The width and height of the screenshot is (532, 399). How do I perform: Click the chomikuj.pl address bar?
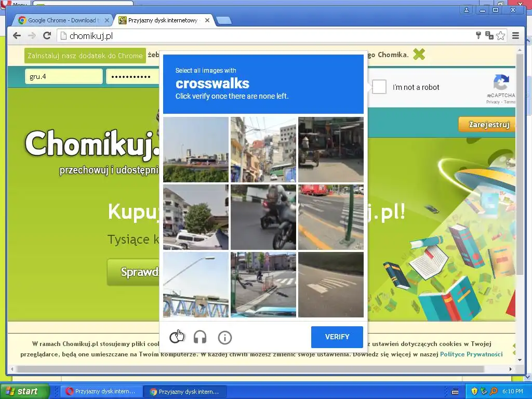point(264,36)
